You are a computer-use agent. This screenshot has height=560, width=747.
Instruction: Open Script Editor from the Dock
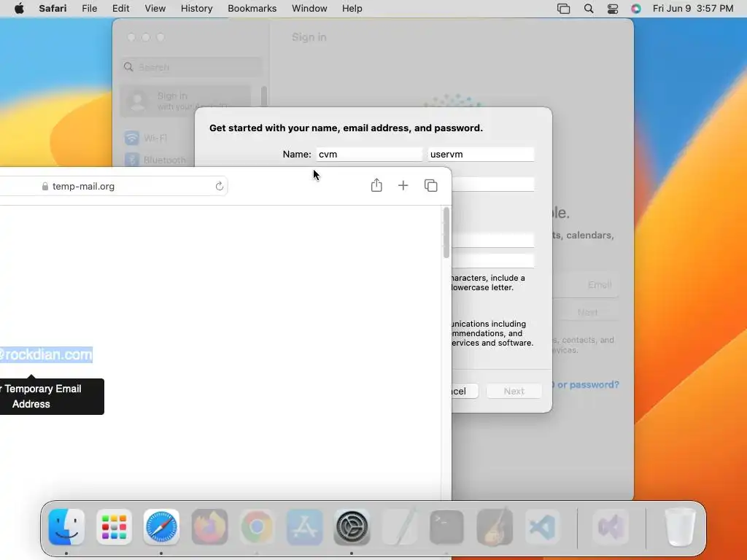click(x=399, y=526)
